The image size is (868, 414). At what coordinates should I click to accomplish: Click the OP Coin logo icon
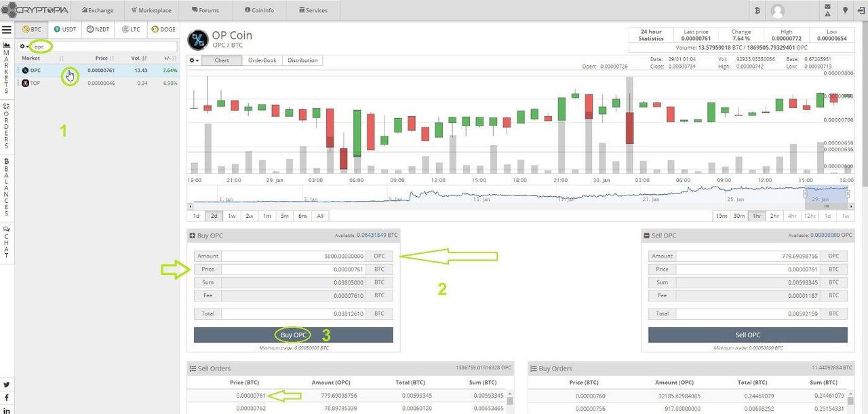197,40
